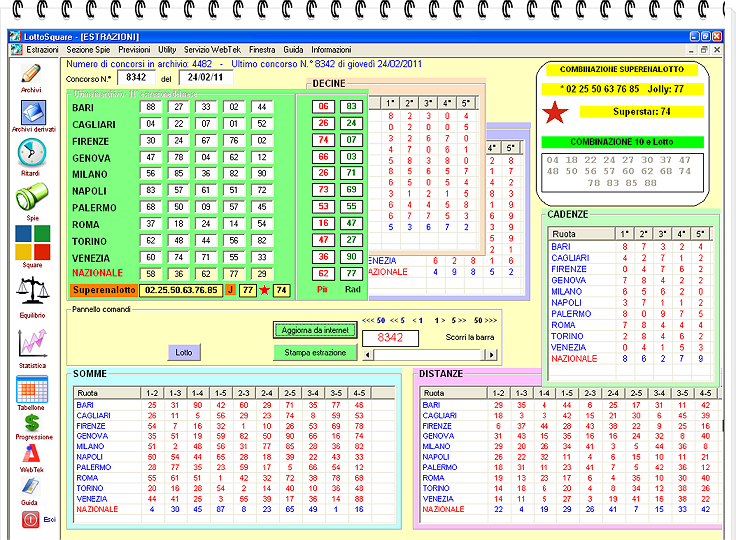Open the Archivi pencil icon
This screenshot has height=540, width=736.
coord(31,74)
